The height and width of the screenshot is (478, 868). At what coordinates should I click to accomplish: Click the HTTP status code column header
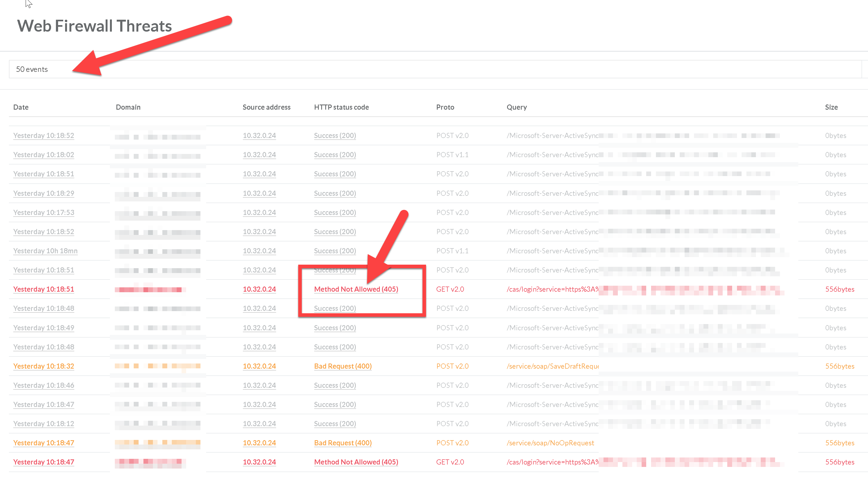[341, 107]
